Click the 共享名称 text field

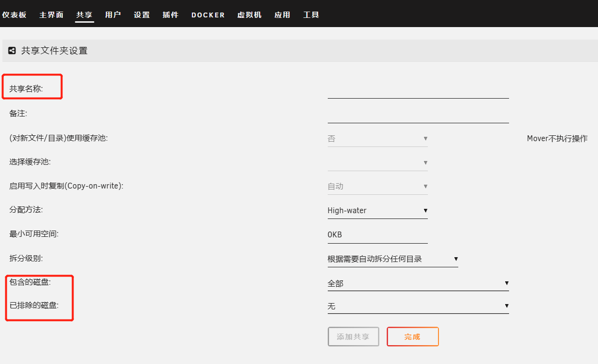point(418,90)
